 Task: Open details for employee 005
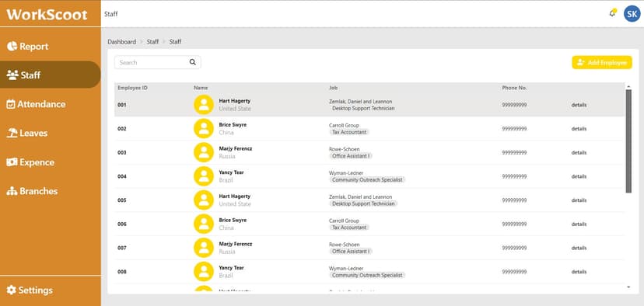(579, 200)
